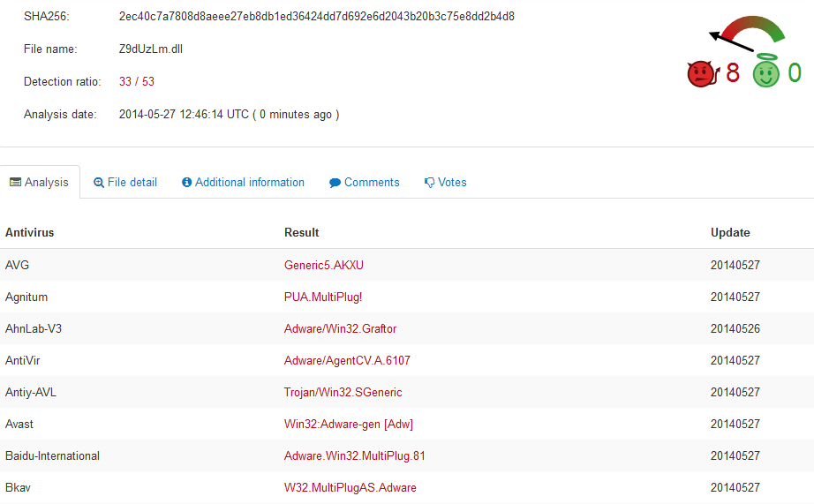This screenshot has width=814, height=504.
Task: Click the Result column header
Action: [x=302, y=232]
